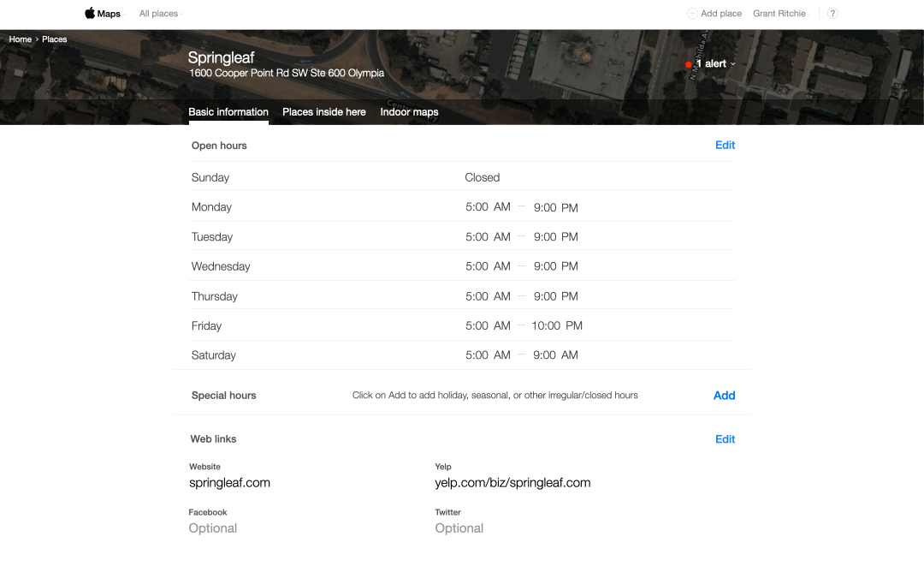This screenshot has height=578, width=924.
Task: Click the Apple Maps logo
Action: (103, 13)
